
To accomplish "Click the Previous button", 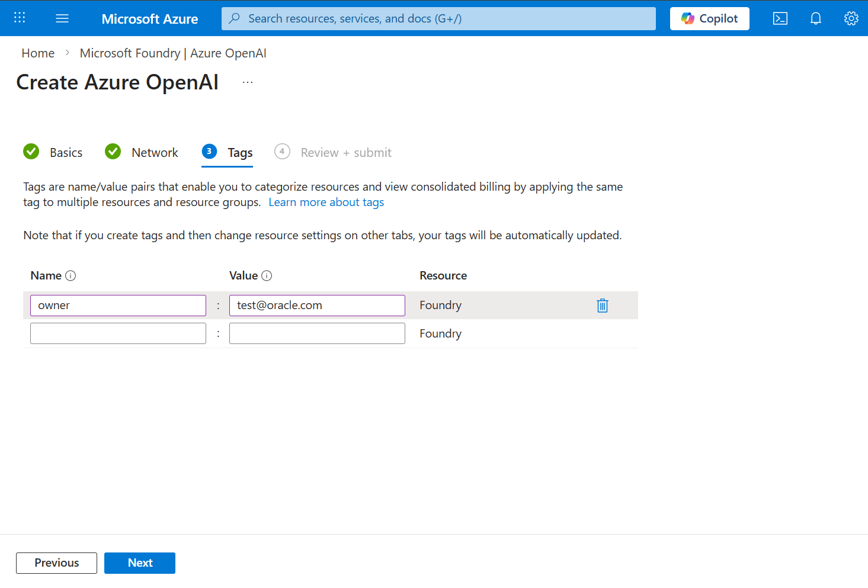I will [56, 563].
